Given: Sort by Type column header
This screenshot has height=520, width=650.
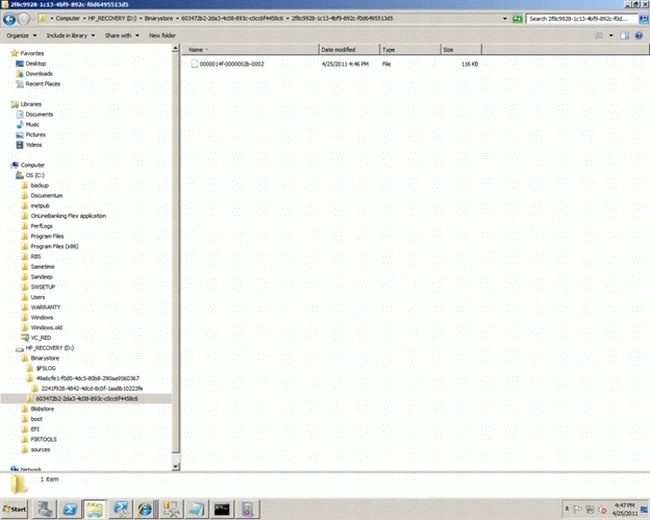Looking at the screenshot, I should coord(410,50).
